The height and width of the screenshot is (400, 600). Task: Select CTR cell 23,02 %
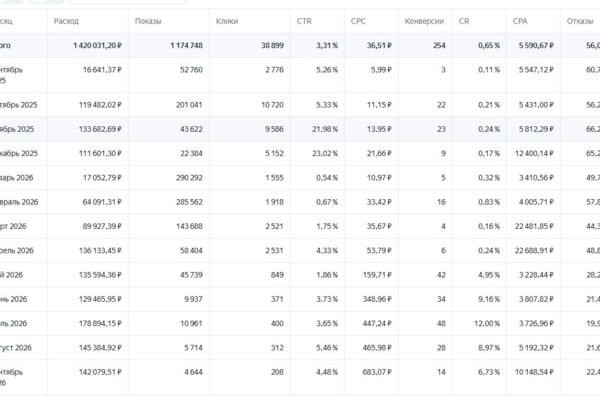click(325, 153)
